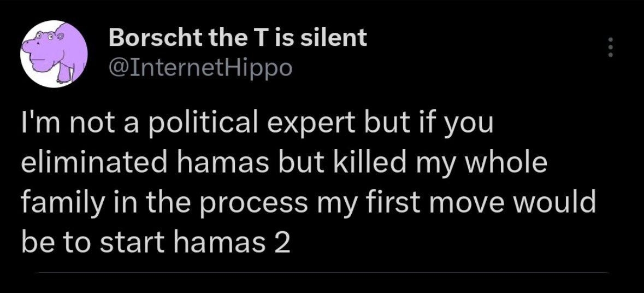
Task: Click the tweet line starting "eliminated hamas"
Action: [284, 165]
